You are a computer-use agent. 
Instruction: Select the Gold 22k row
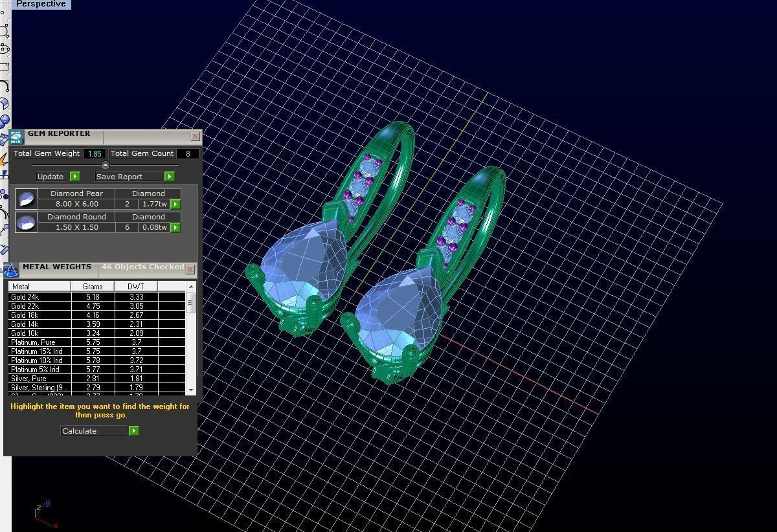97,306
